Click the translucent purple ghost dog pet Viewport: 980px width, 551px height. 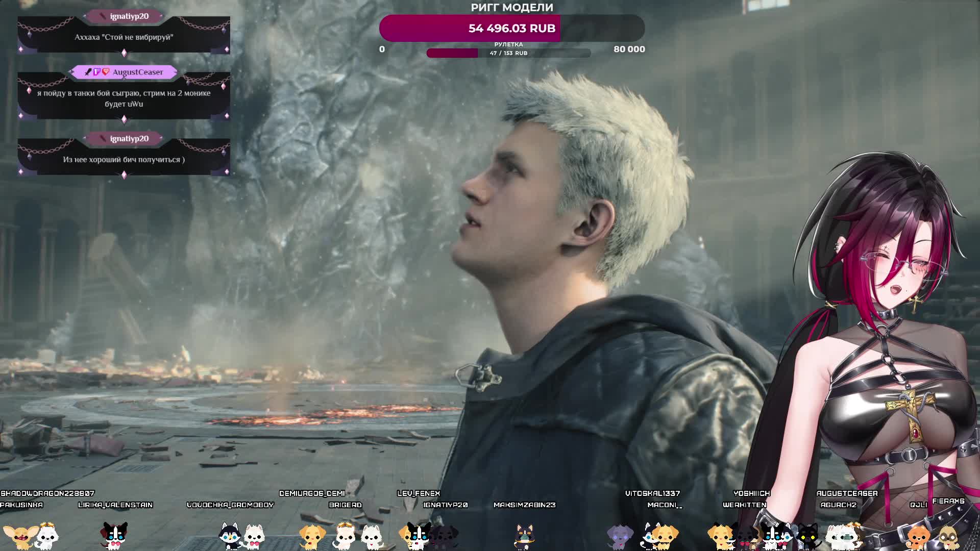coord(620,537)
